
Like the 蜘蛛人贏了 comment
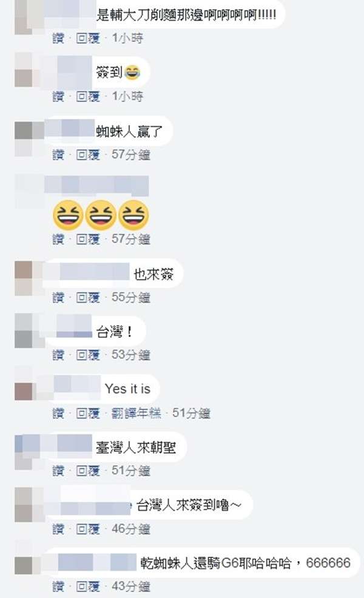pyautogui.click(x=58, y=155)
